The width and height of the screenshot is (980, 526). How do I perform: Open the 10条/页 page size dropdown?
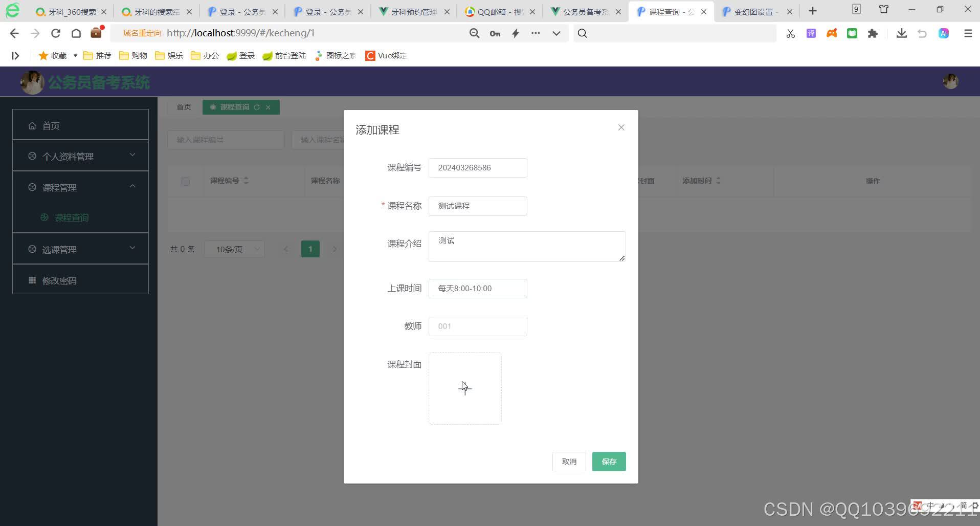pos(233,249)
